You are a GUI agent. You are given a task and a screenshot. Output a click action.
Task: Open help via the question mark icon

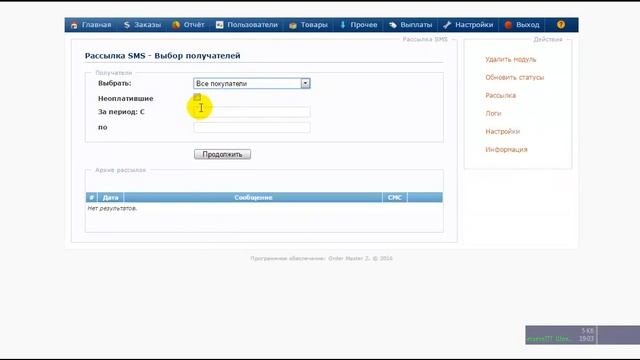pos(561,24)
